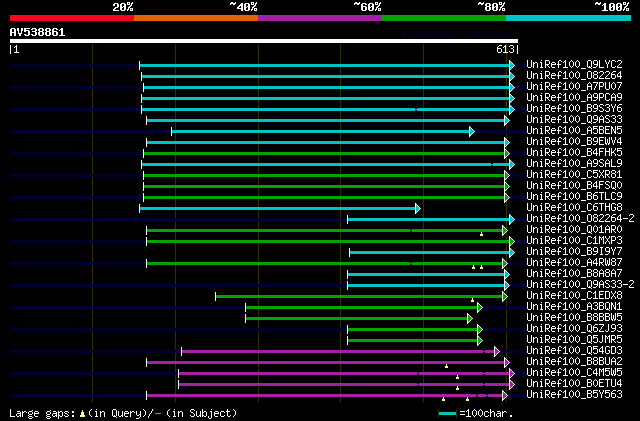Open hit UniRef100_A7PU07
The height and width of the screenshot is (421, 640).
(x=574, y=86)
